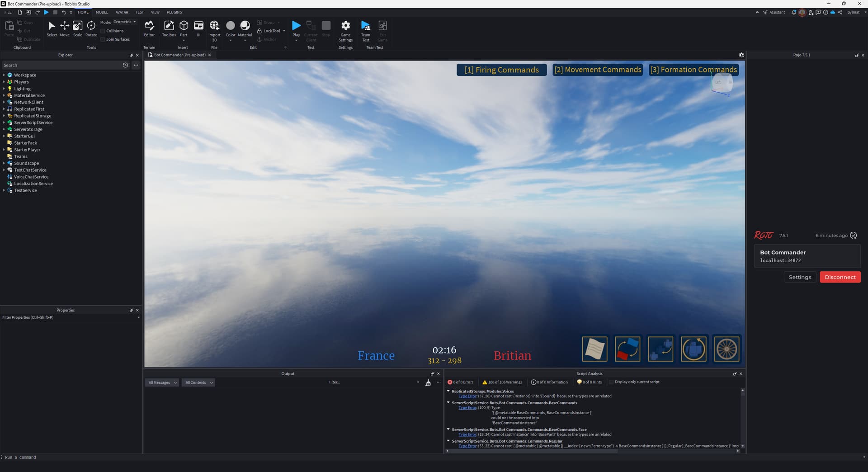Open viewport settings gear icon
The image size is (868, 472).
pyautogui.click(x=741, y=55)
